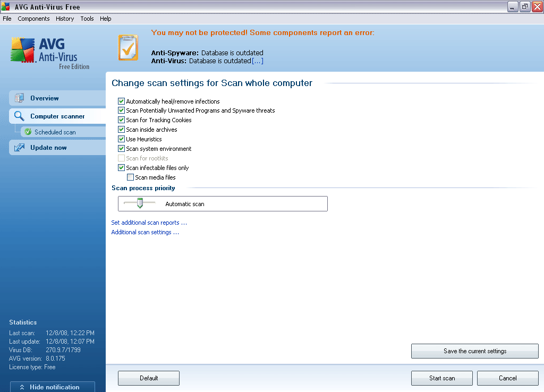544x392 pixels.
Task: Click the Update now arrow icon
Action: tap(20, 148)
